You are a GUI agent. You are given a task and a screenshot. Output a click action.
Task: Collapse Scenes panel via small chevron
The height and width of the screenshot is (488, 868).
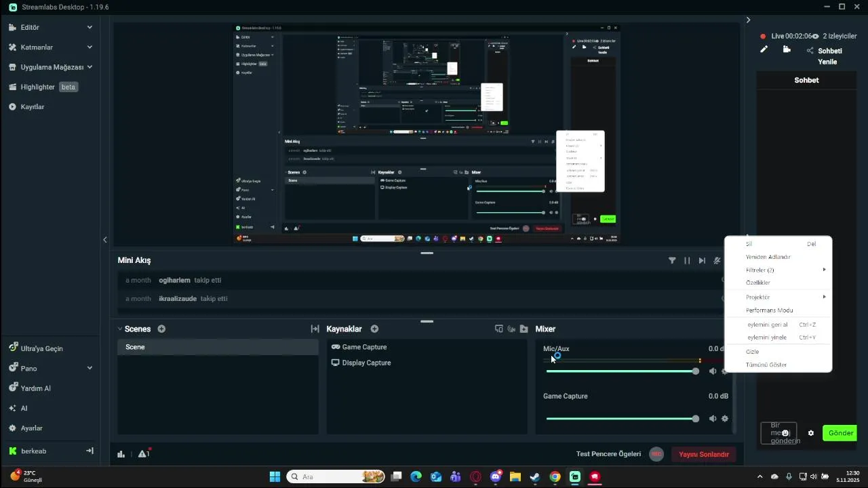pyautogui.click(x=120, y=329)
